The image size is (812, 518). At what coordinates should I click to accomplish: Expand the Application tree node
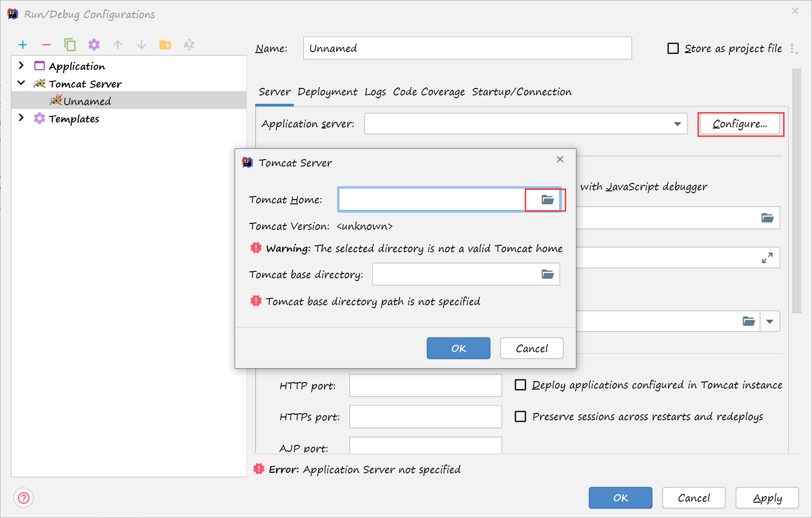tap(21, 66)
